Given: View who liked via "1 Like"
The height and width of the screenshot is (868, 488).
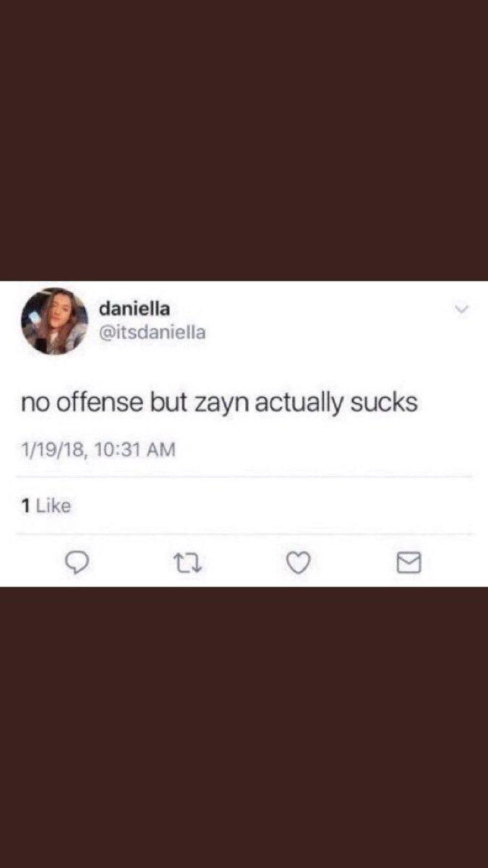Looking at the screenshot, I should tap(46, 506).
